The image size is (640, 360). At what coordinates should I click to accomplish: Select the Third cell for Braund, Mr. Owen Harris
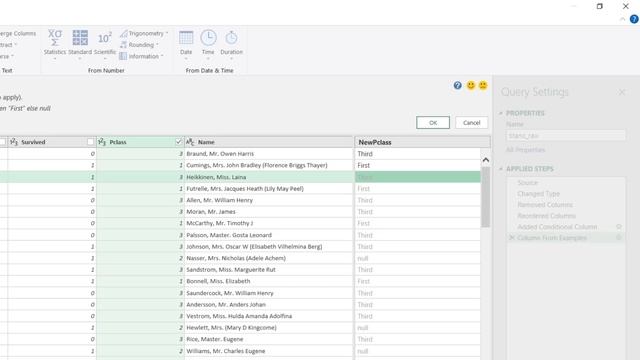[418, 154]
